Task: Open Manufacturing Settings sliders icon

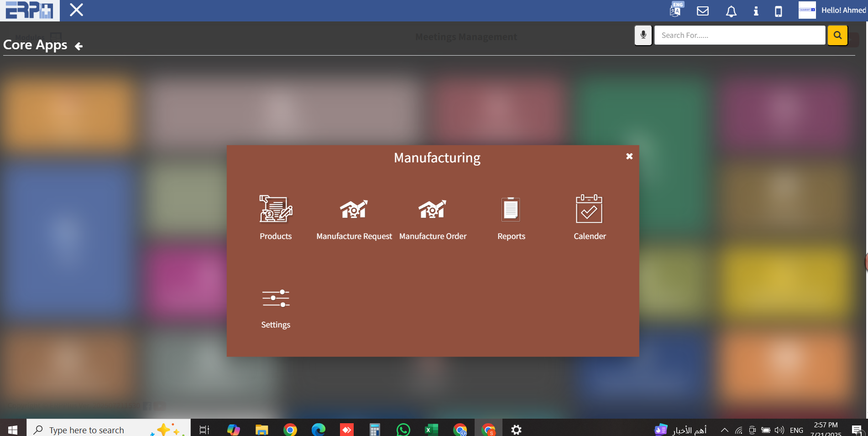Action: point(276,298)
